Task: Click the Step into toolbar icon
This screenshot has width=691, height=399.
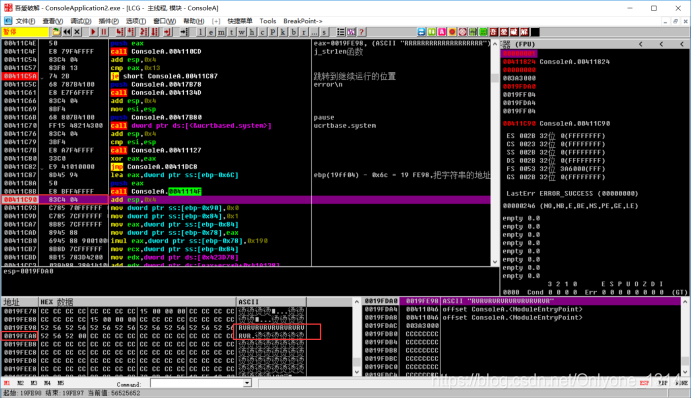Action: pyautogui.click(x=120, y=32)
